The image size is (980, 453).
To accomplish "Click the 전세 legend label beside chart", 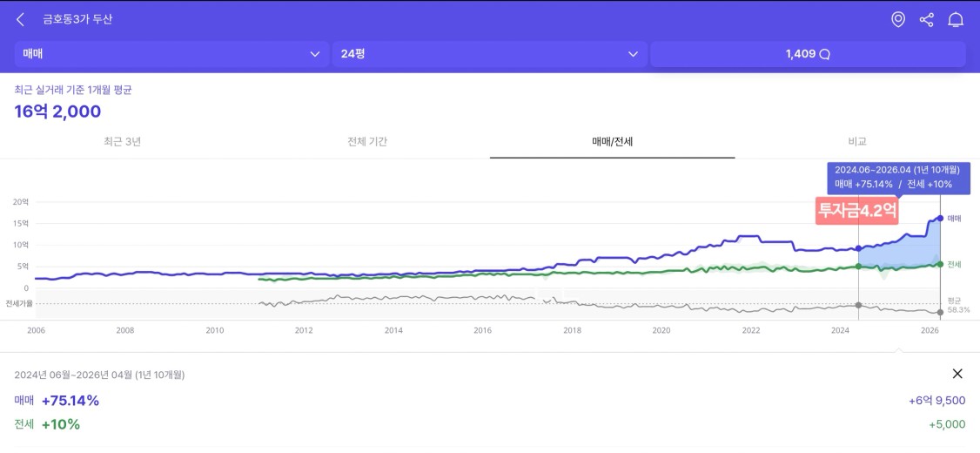I will click(x=955, y=264).
